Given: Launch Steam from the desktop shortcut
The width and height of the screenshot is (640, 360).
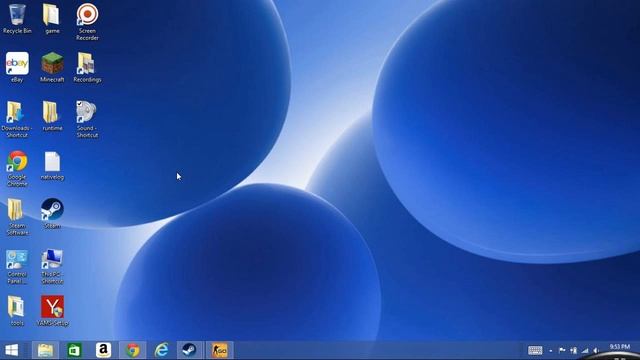Looking at the screenshot, I should pyautogui.click(x=52, y=213).
